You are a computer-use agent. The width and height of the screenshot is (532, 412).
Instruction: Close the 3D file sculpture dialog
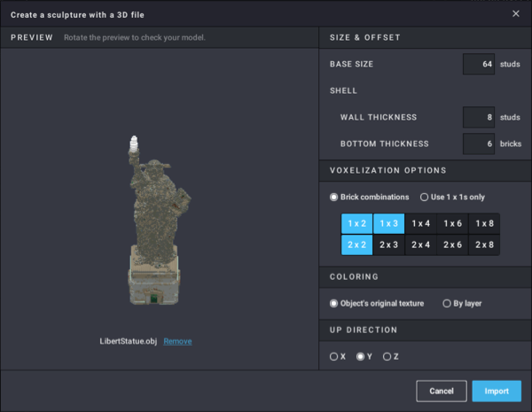point(516,13)
